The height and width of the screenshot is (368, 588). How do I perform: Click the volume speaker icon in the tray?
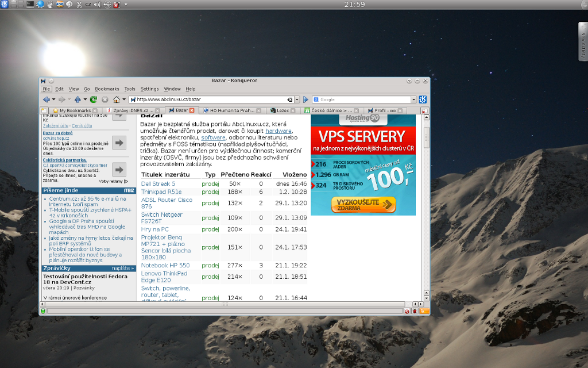(97, 5)
